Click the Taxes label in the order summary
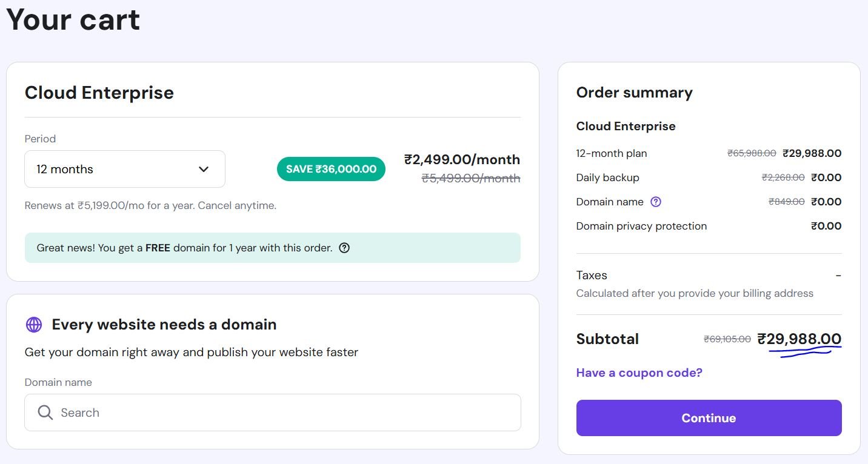This screenshot has height=464, width=868. coord(592,275)
